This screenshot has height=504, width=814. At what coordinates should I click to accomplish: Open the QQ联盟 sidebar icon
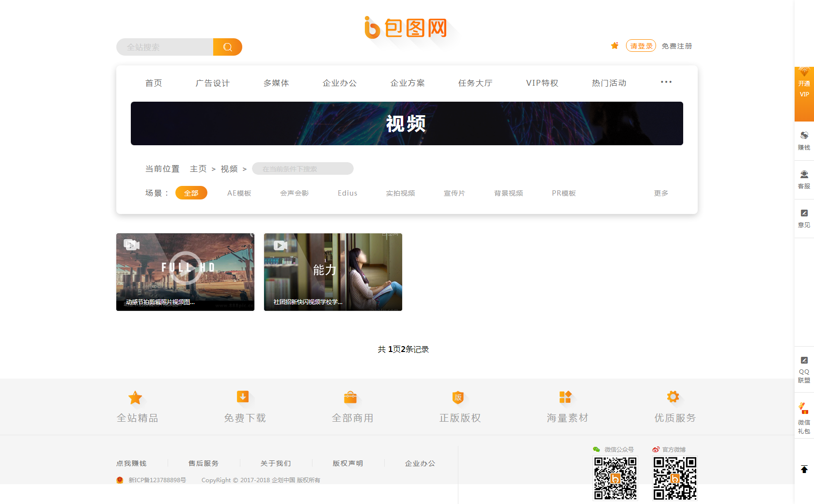(x=804, y=369)
